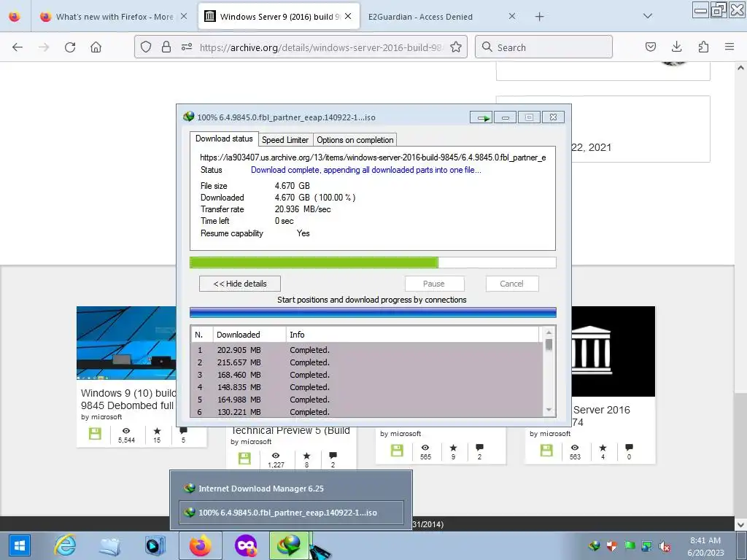Select the 100% iso download taskbar preview entry

pyautogui.click(x=291, y=513)
